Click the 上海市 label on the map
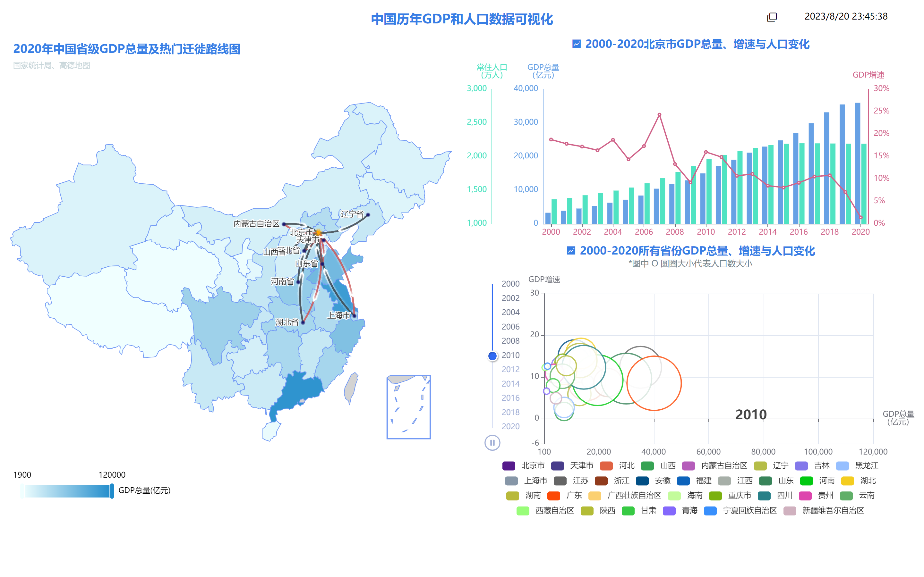Viewport: 924px width, 577px height. [339, 316]
